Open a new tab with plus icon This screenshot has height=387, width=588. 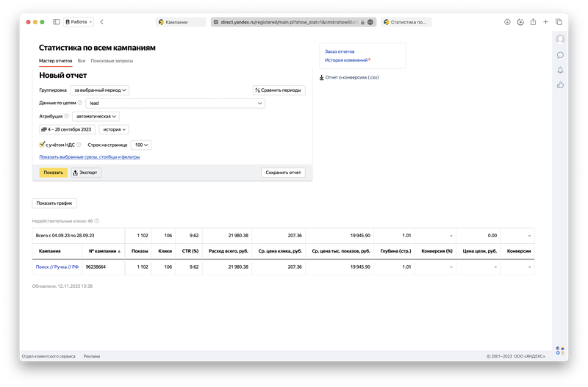pyautogui.click(x=545, y=22)
